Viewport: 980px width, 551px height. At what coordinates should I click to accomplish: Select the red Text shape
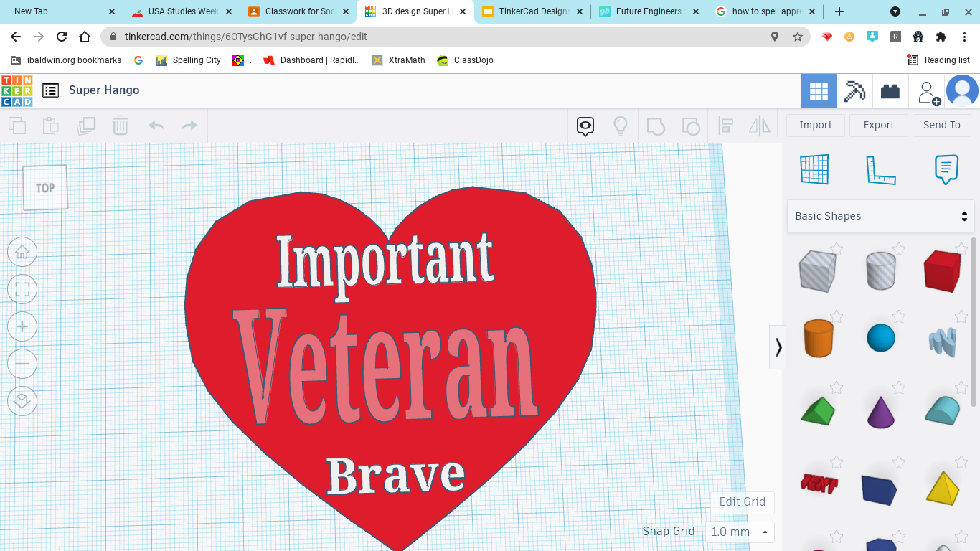(819, 484)
